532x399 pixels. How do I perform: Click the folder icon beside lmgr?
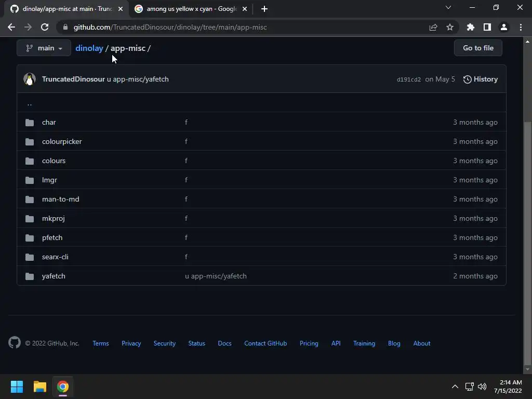tap(30, 180)
